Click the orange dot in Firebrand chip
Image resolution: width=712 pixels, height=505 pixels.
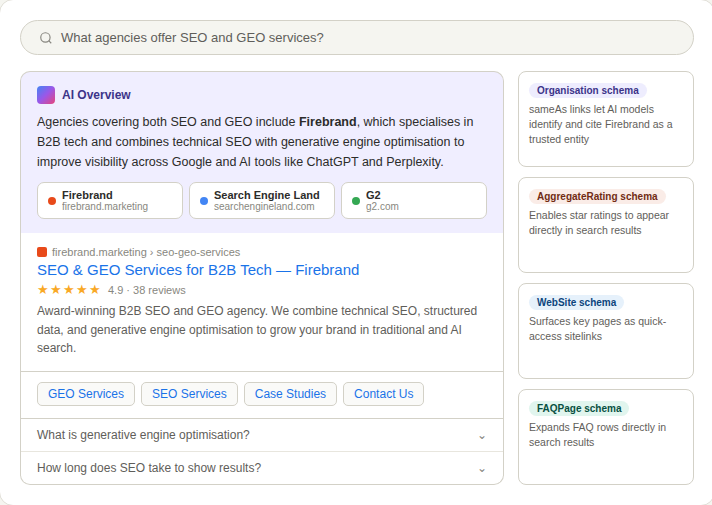click(x=52, y=201)
